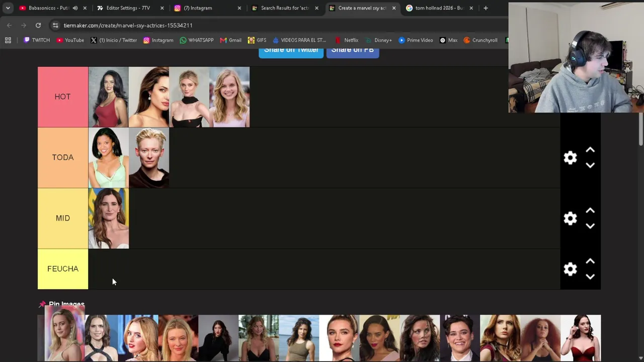Close the Editor Settings - 7TV tab
This screenshot has height=362, width=644.
point(162,8)
